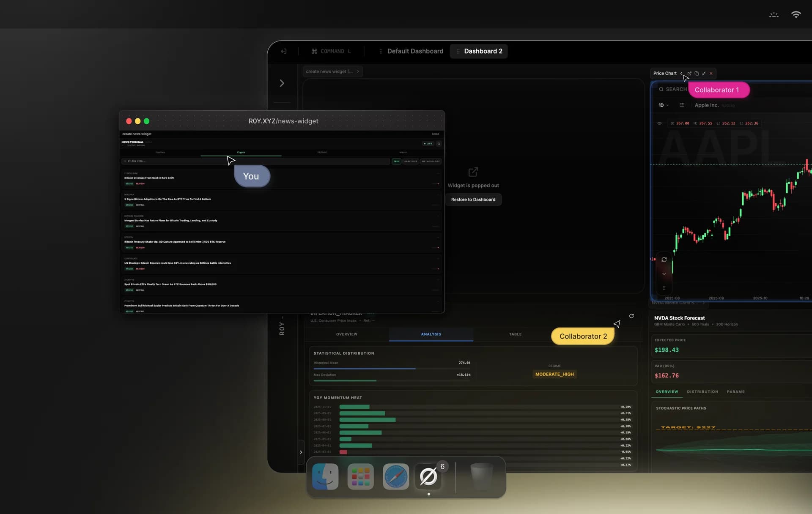This screenshot has height=514, width=812.
Task: Expand the create news widget command chevron
Action: [357, 71]
